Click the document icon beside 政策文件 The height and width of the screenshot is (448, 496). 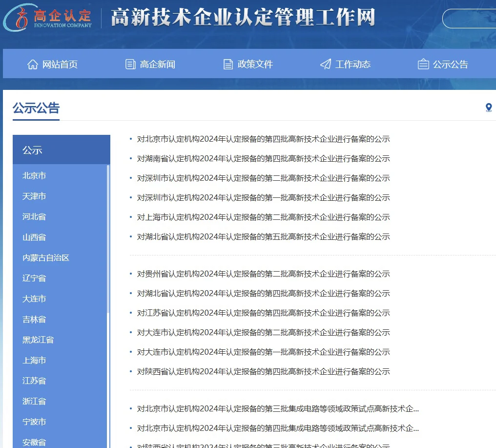click(227, 64)
